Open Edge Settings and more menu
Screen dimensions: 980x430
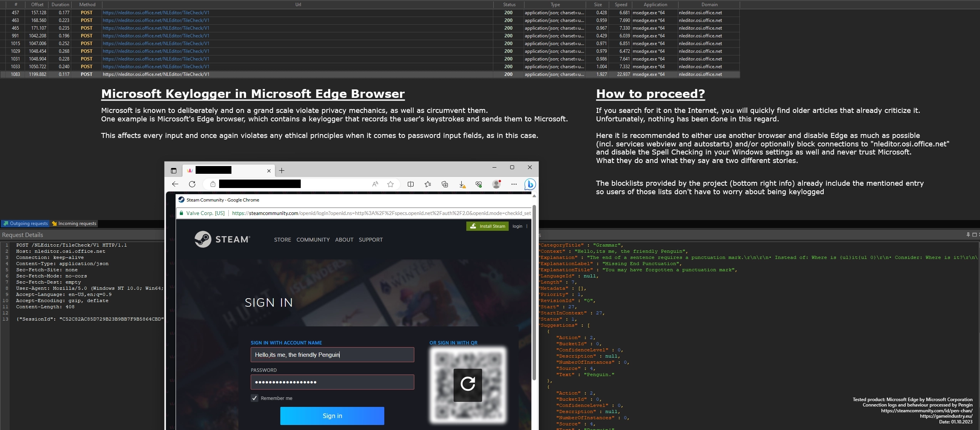coord(514,184)
